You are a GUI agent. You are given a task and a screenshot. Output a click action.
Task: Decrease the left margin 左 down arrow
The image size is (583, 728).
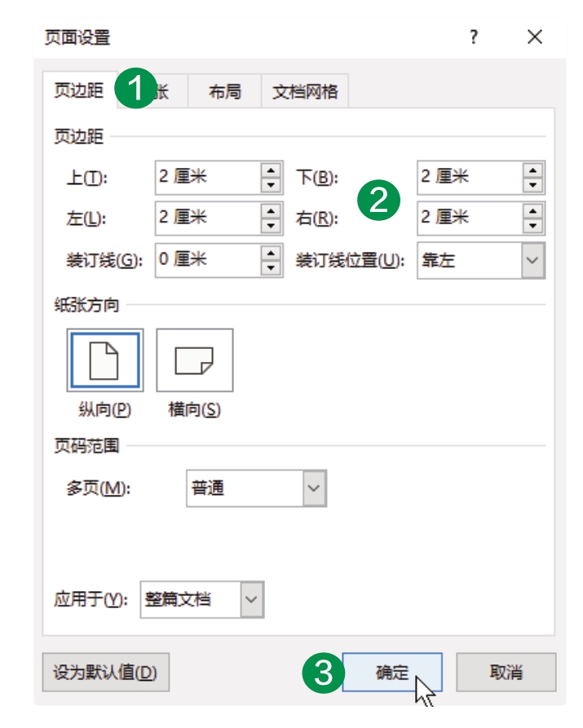pyautogui.click(x=271, y=226)
